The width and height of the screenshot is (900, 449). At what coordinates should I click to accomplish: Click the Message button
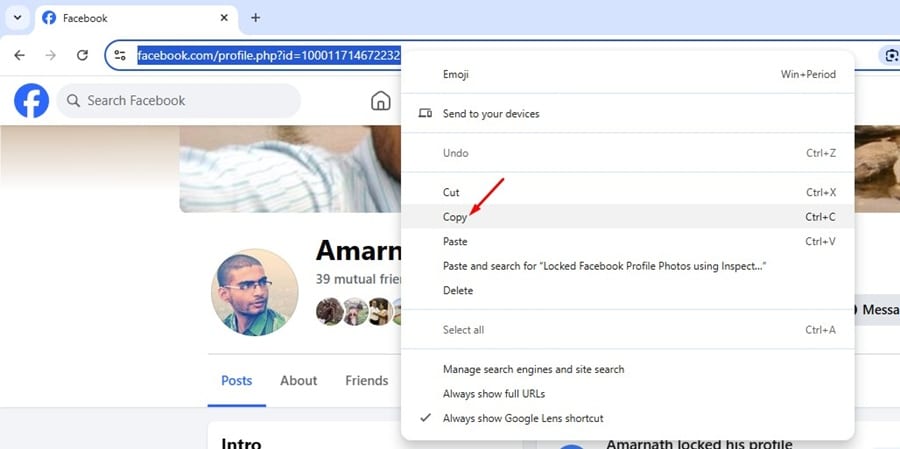877,309
